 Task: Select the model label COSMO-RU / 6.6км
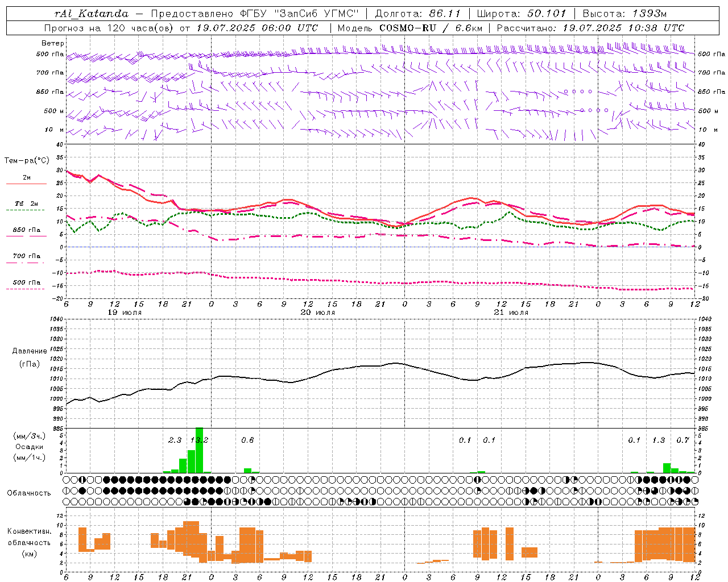(431, 28)
